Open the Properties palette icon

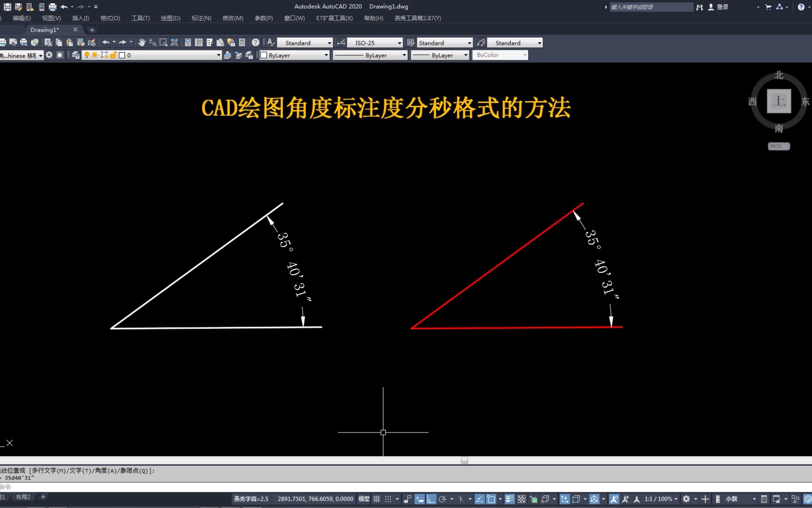[188, 42]
